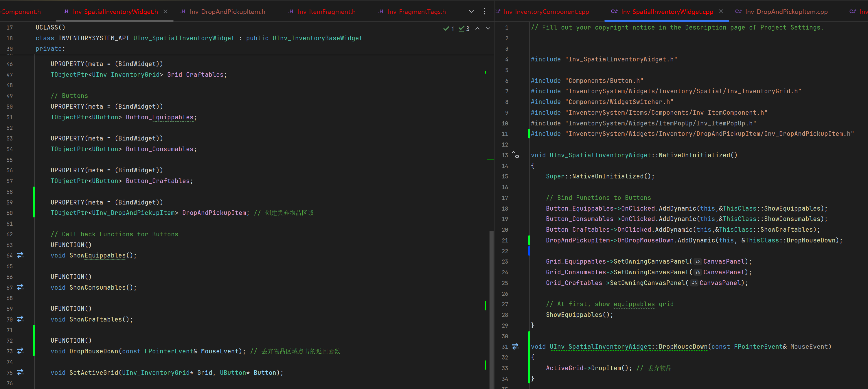
Task: Switch to the Inv_DropAndPickupItem.h tab
Action: [x=227, y=12]
